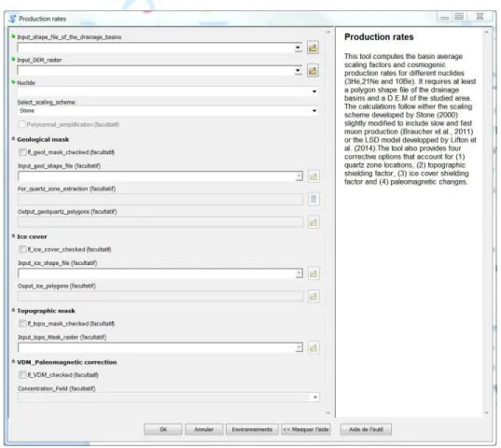
Task: Maximize the Production rates window
Action: tap(459, 17)
